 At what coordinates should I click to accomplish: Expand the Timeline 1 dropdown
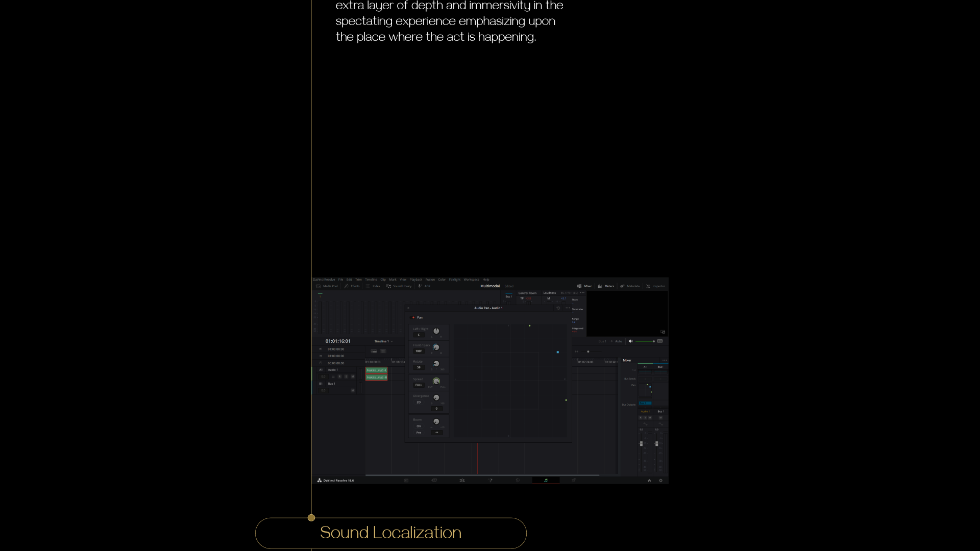point(384,341)
